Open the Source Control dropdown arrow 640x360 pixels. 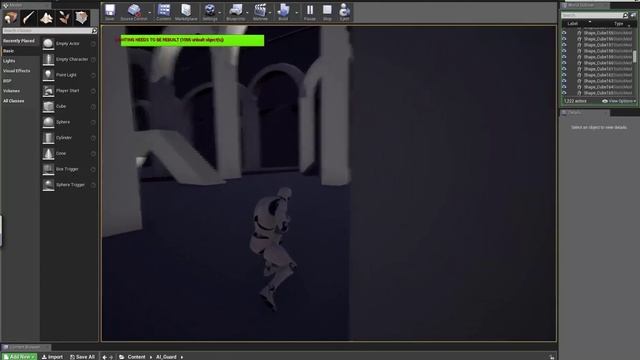point(149,13)
